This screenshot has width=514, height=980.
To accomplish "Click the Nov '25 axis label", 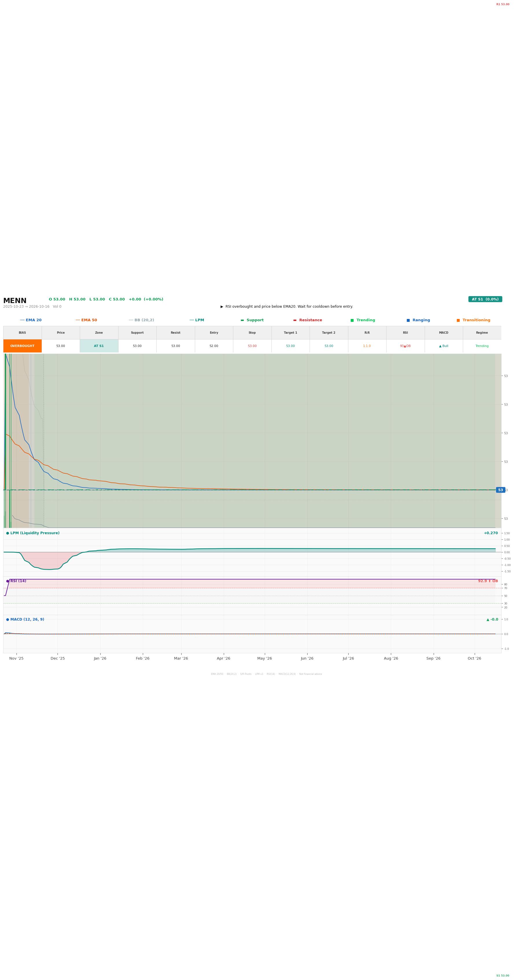I will [16, 658].
